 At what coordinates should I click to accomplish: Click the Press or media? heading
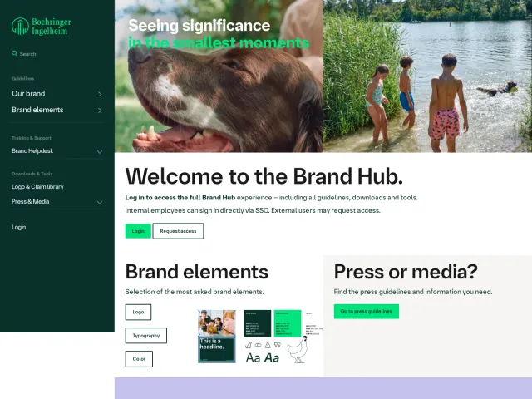[406, 272]
